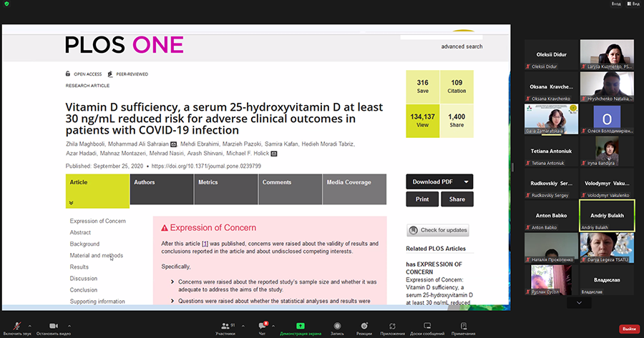Jump to Conclusion section in sidebar

click(84, 289)
